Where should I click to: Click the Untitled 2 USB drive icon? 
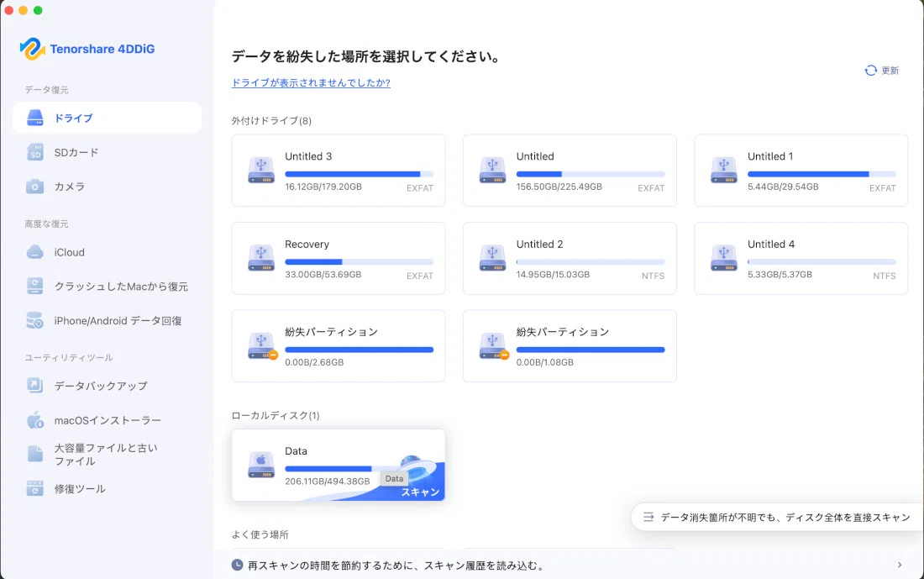(492, 258)
